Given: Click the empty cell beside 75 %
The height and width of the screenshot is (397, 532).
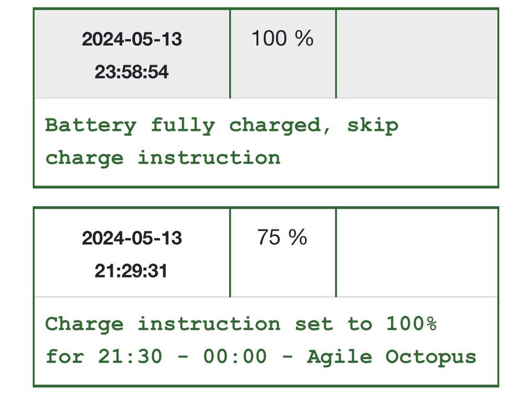Looking at the screenshot, I should 417,253.
